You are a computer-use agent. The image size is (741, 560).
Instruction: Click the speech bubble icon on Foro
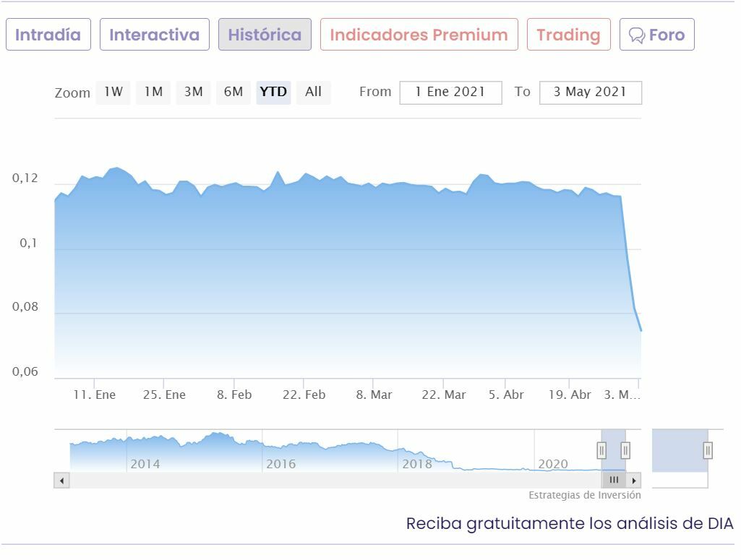tap(636, 35)
